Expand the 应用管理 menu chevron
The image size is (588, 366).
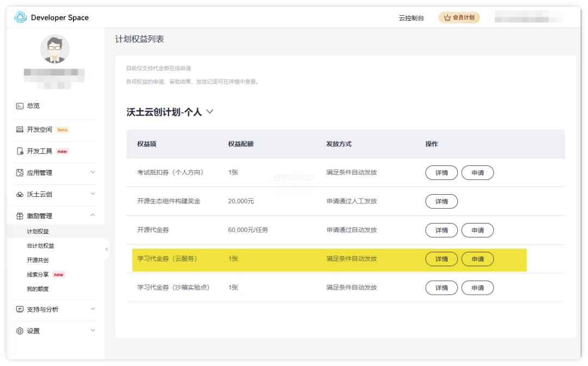click(93, 172)
